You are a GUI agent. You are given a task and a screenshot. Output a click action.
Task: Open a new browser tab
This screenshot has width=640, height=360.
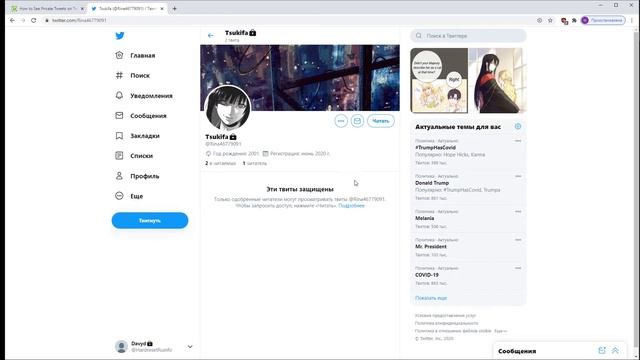click(175, 9)
